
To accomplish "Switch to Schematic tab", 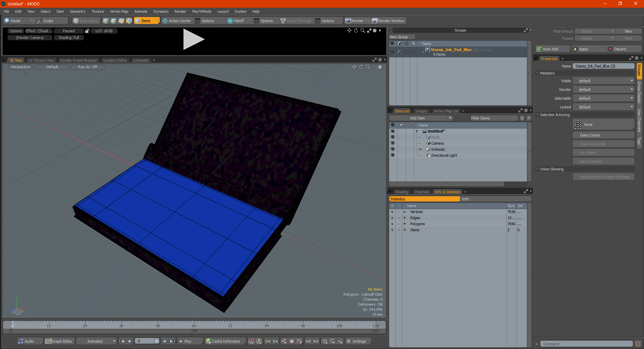I will click(x=141, y=60).
